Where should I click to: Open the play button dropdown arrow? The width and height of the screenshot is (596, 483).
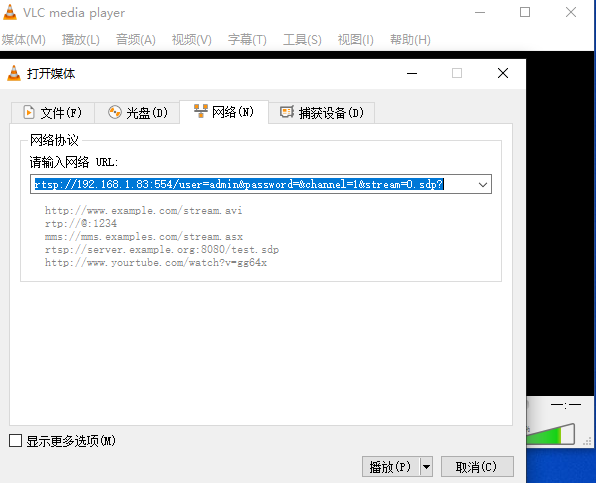426,467
